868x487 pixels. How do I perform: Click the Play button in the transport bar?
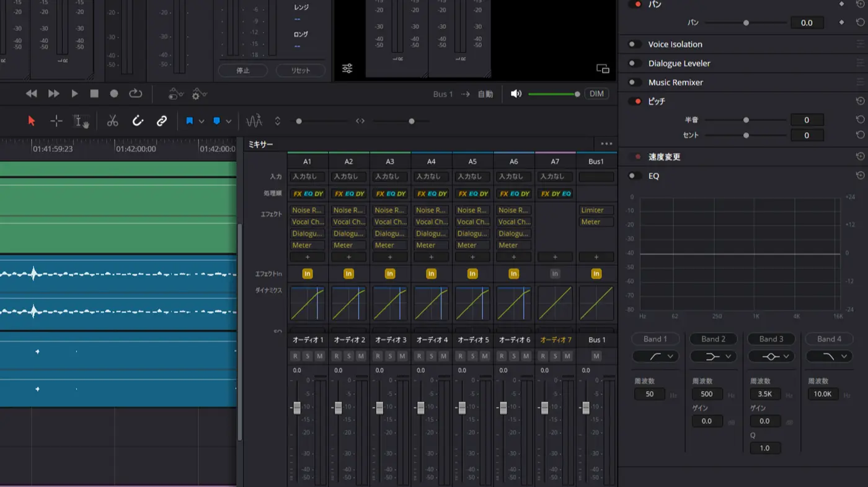tap(74, 94)
